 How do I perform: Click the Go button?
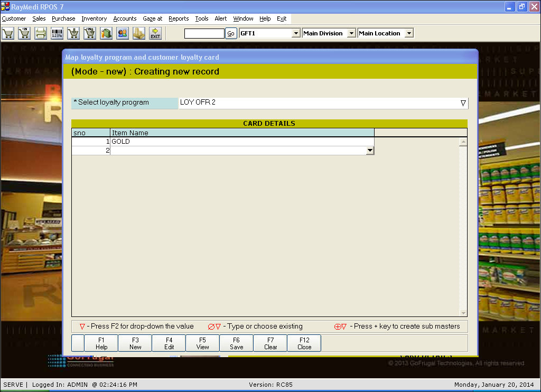[x=231, y=33]
